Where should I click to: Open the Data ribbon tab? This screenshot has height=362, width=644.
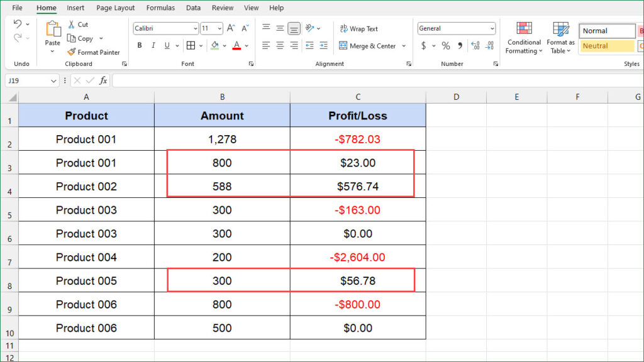pyautogui.click(x=193, y=8)
